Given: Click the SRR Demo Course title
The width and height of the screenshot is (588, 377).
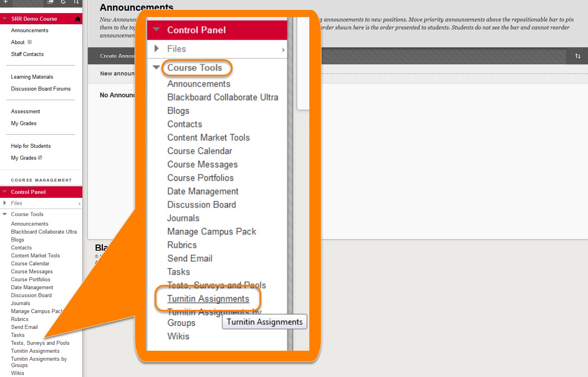Looking at the screenshot, I should (34, 19).
